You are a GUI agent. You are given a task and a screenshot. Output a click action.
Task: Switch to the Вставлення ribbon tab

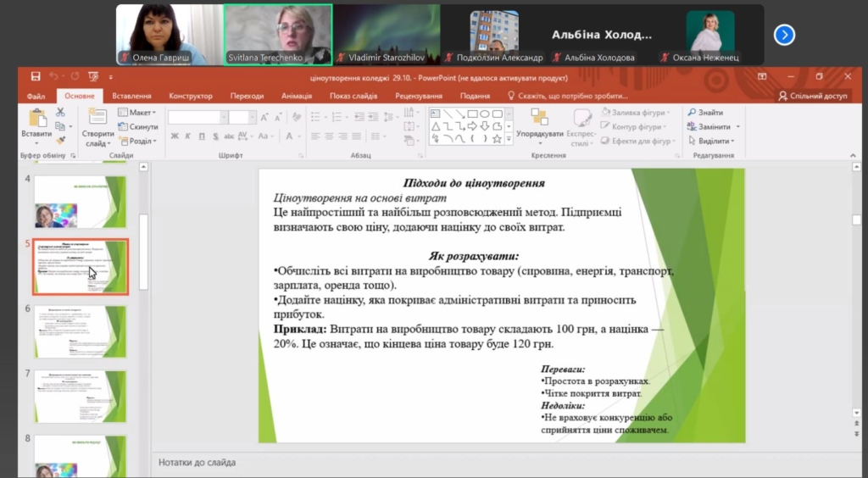click(x=131, y=97)
